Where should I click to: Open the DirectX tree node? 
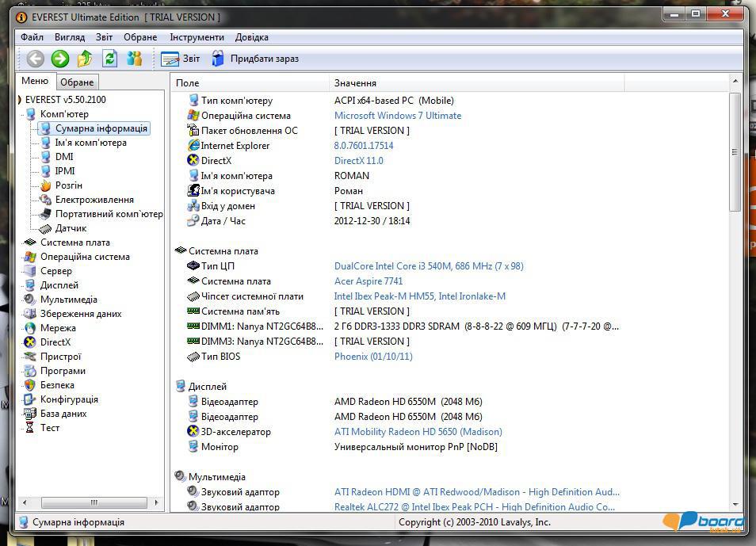coord(55,342)
